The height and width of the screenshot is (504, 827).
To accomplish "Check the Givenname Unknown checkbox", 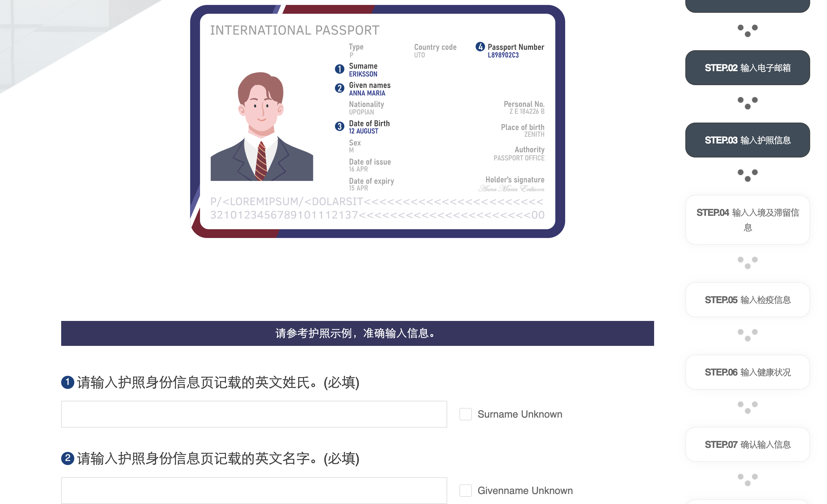I will [465, 490].
